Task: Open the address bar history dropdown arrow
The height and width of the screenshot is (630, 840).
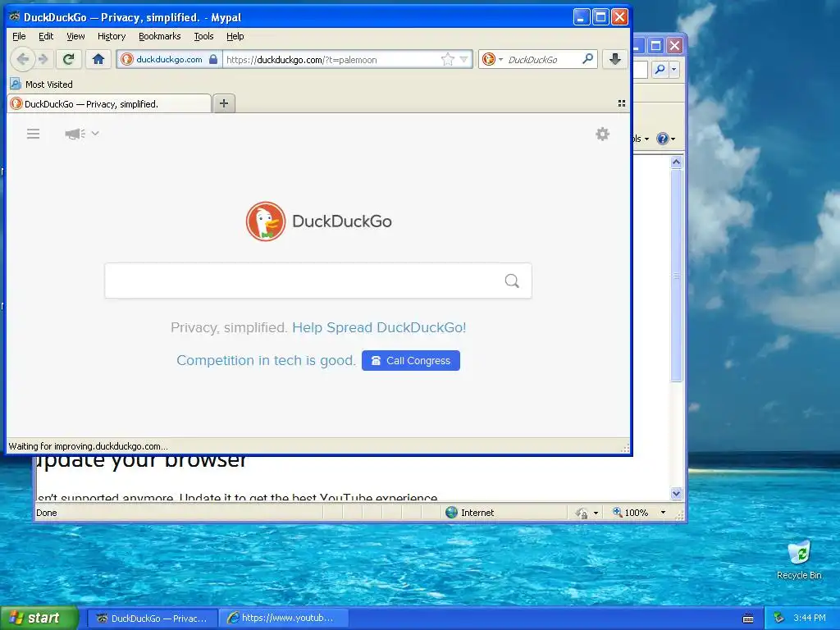Action: point(464,59)
